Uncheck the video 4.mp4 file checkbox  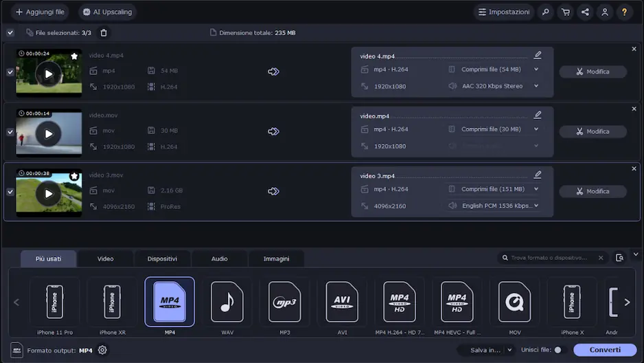tap(10, 72)
